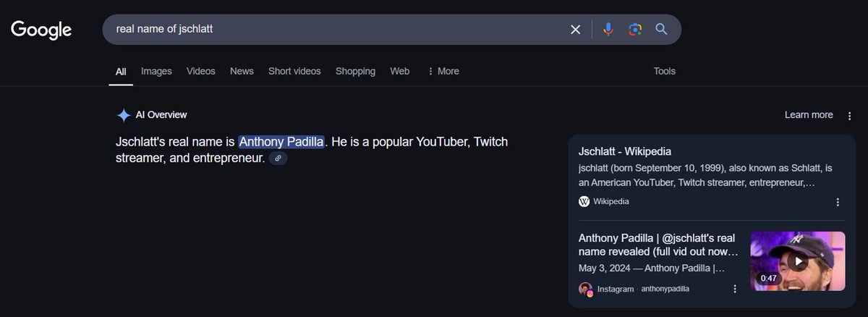Open the Anthony Padilla Instagram result title
The height and width of the screenshot is (317, 868).
pos(659,245)
